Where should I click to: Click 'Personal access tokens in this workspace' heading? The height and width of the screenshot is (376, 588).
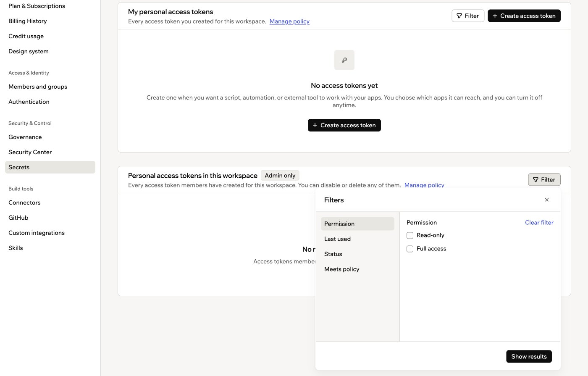[x=193, y=176]
